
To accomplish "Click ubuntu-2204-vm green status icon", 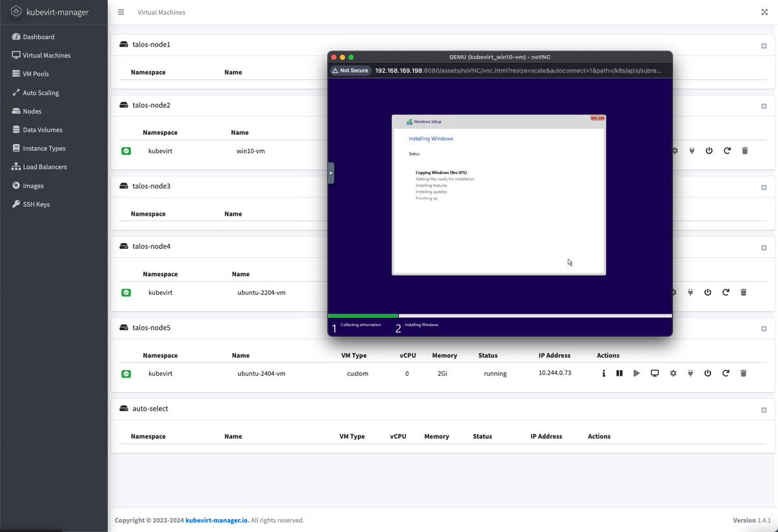I will pyautogui.click(x=126, y=293).
